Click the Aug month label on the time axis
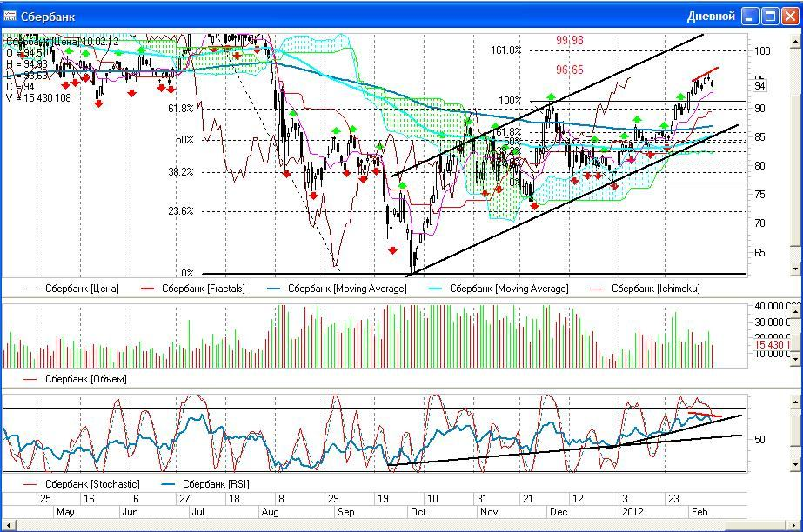 (x=270, y=512)
